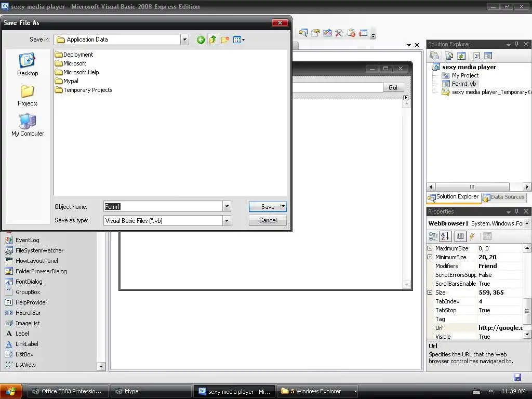The height and width of the screenshot is (399, 532).
Task: Cancel the Save File As dialog
Action: [x=268, y=220]
